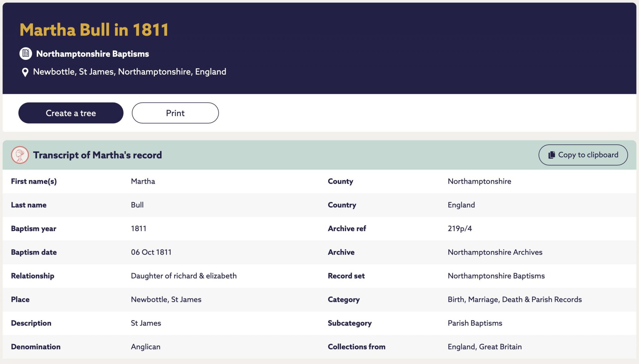Click the portrait icon next to Transcript heading
This screenshot has width=639, height=364.
coord(20,155)
